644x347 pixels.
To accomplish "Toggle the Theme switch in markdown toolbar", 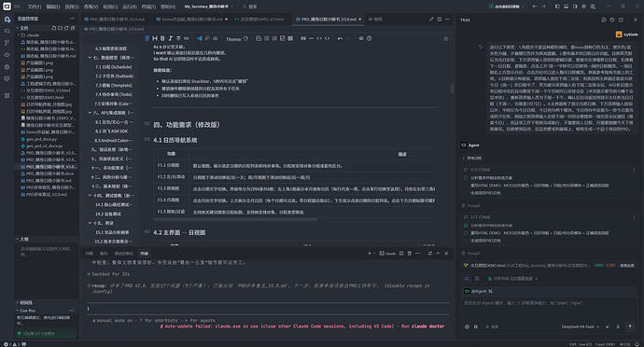I will coord(245,38).
